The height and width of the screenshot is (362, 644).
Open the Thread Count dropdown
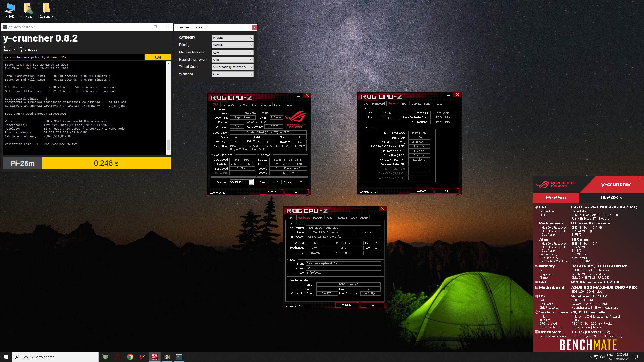click(x=232, y=67)
